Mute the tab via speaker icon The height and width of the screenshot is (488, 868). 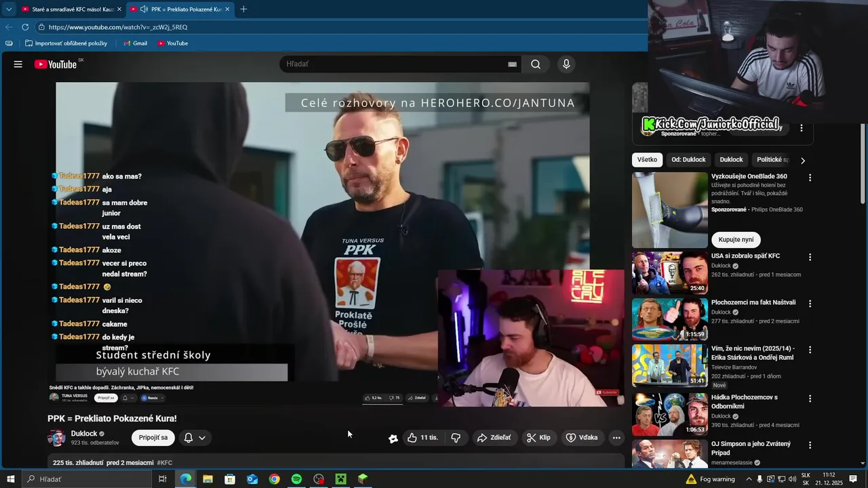tap(144, 9)
